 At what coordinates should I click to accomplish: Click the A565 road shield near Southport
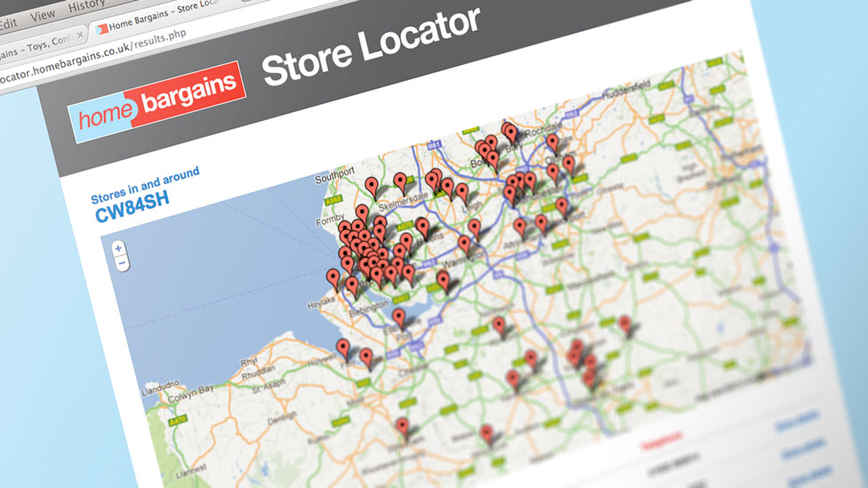334,201
